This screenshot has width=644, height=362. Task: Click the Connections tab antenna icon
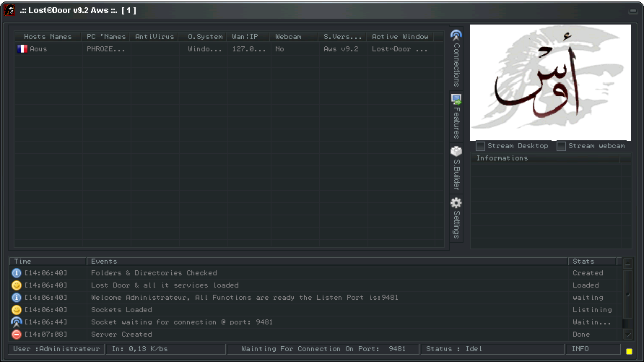(x=456, y=35)
